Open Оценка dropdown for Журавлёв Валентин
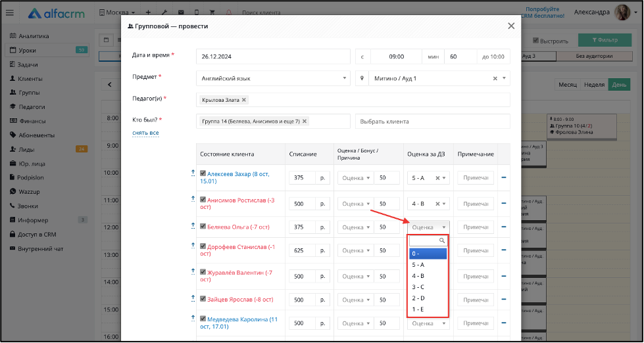The image size is (644, 343). point(356,277)
